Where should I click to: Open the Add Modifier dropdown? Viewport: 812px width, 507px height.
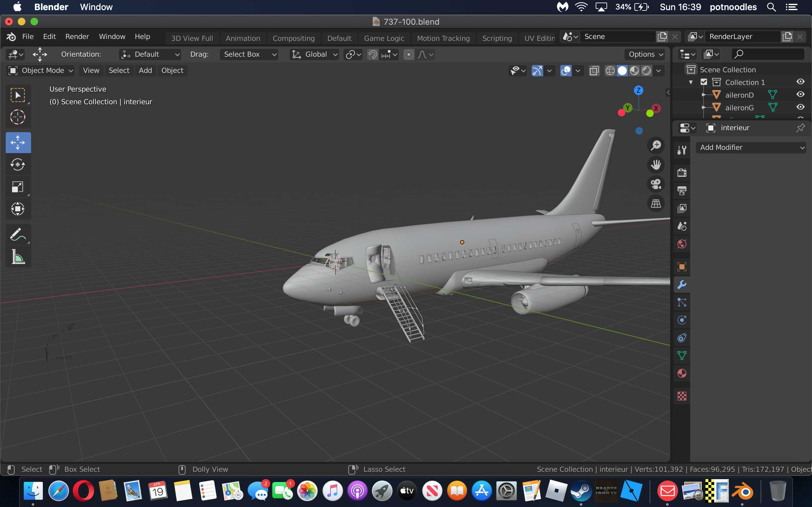pos(751,148)
